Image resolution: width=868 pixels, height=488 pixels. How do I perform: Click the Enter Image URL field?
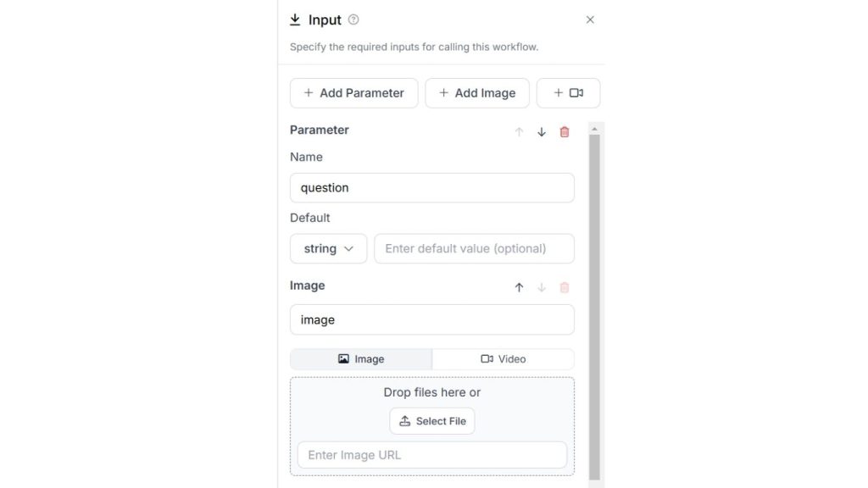click(x=431, y=455)
